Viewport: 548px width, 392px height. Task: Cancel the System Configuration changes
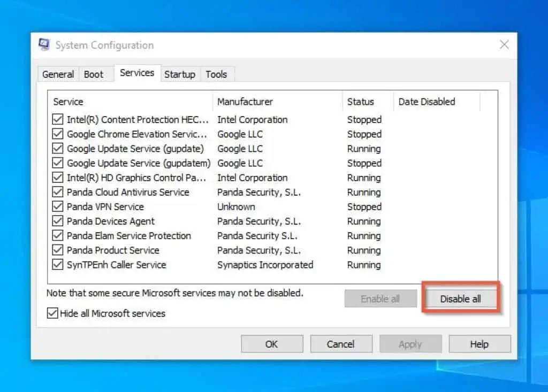(x=341, y=344)
